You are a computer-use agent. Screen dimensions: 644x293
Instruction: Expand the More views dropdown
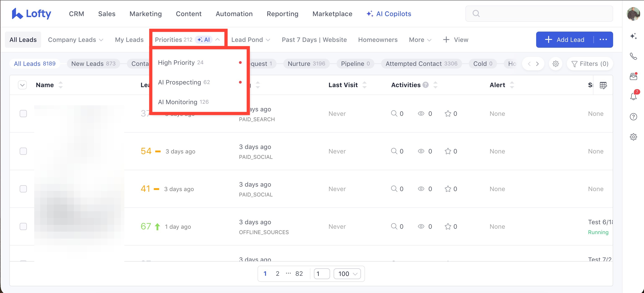[420, 40]
